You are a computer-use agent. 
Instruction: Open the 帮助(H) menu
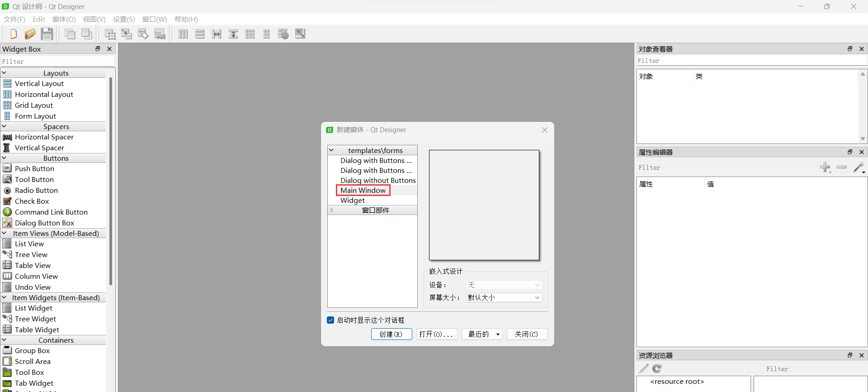coord(186,19)
